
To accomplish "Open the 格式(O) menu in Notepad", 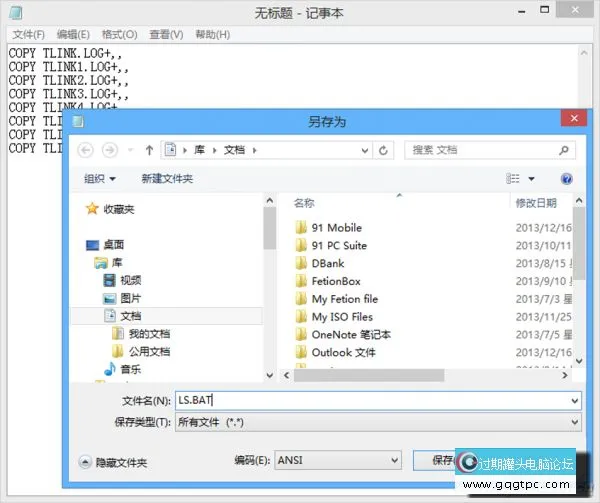I will [x=119, y=35].
